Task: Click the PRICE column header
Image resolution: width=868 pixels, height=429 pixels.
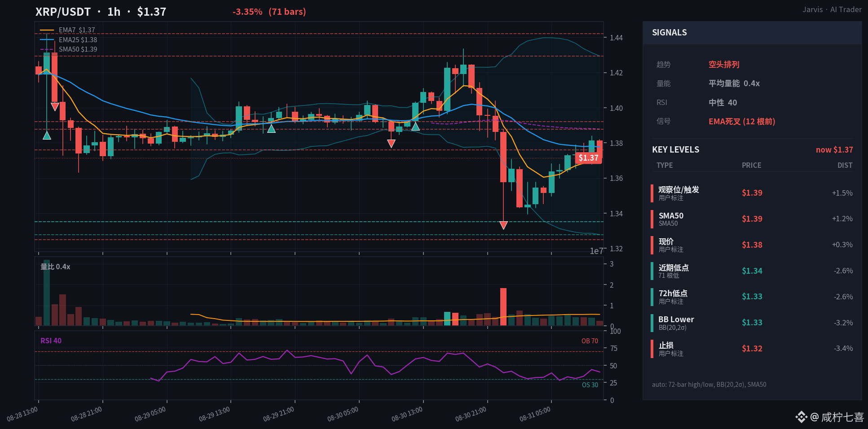Action: tap(751, 165)
